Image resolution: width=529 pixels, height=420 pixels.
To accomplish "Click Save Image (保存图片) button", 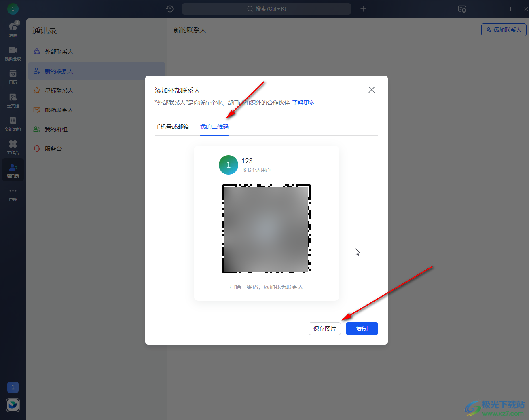I will tap(325, 329).
